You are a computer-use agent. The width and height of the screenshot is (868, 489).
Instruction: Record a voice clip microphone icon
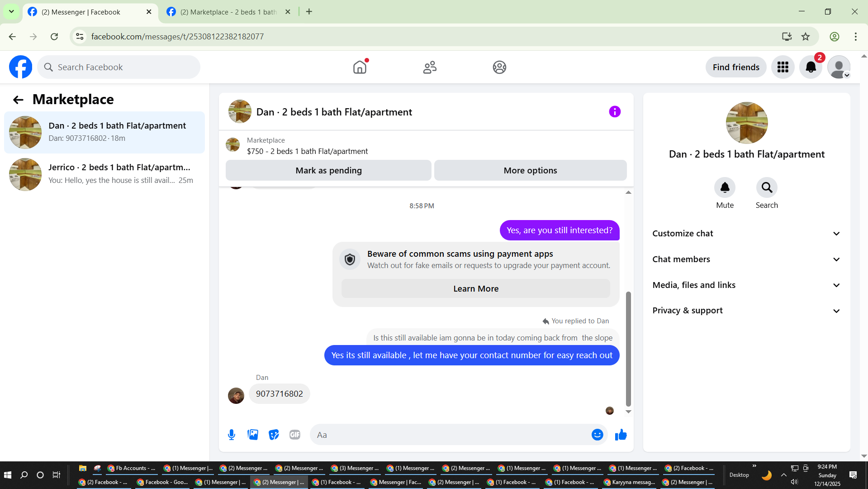232,435
